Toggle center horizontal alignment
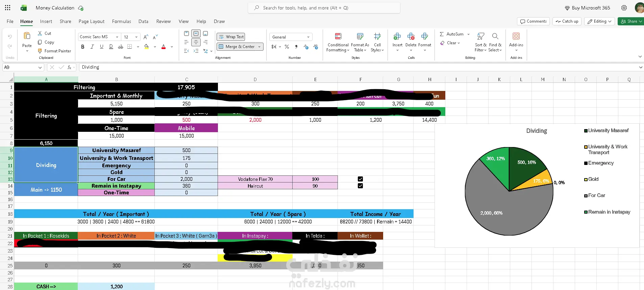 (196, 42)
